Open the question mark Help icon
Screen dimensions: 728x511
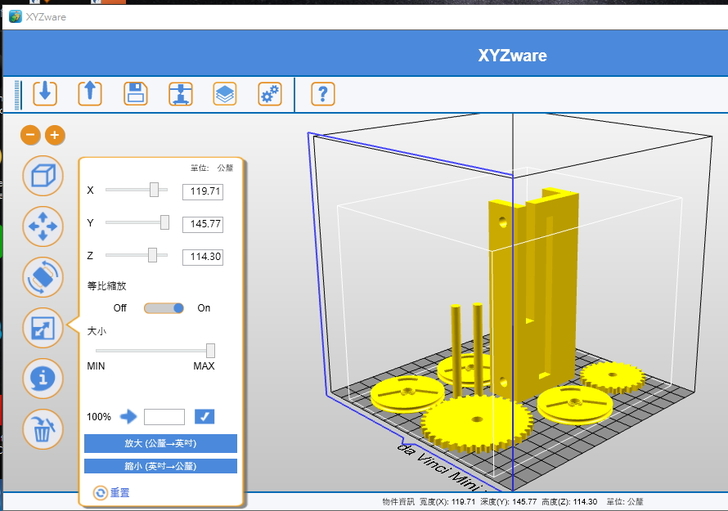pos(321,93)
